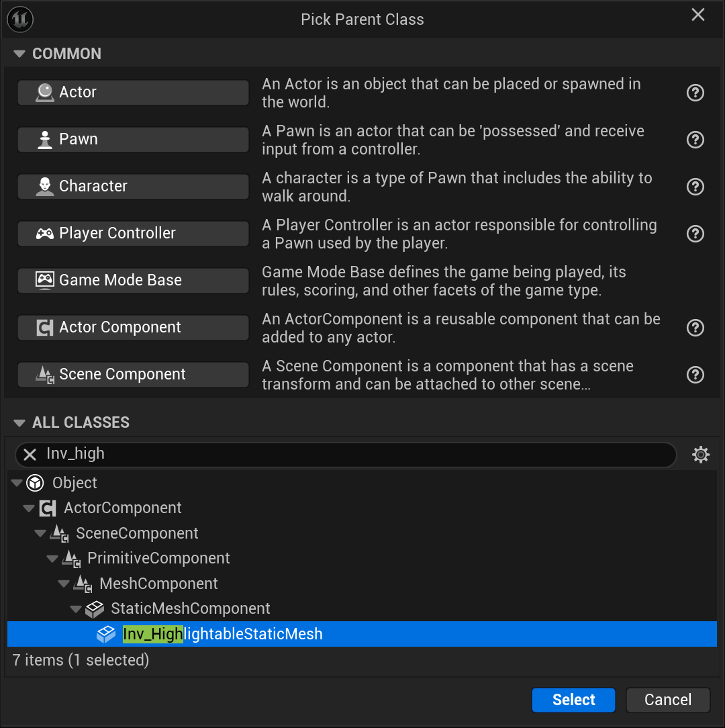
Task: Collapse the Common section
Action: [x=19, y=54]
